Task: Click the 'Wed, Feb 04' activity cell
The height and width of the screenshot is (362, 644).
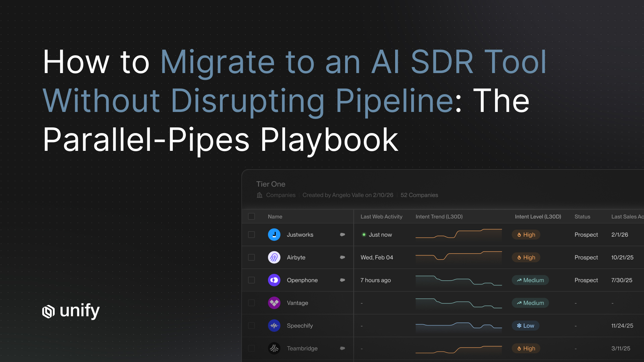Action: click(x=377, y=257)
